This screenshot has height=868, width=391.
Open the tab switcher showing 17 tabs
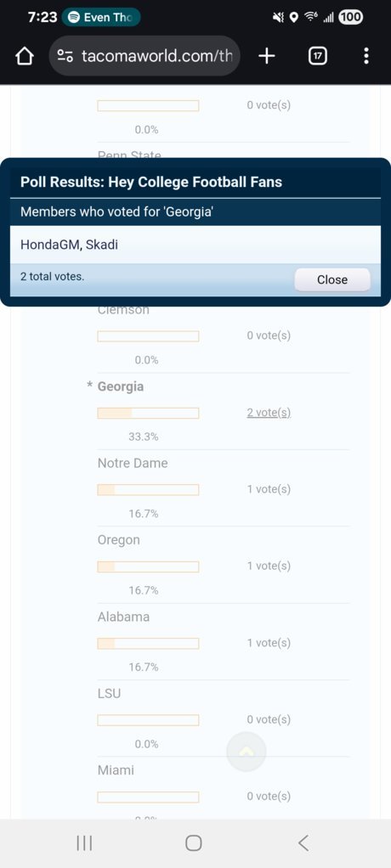point(317,56)
